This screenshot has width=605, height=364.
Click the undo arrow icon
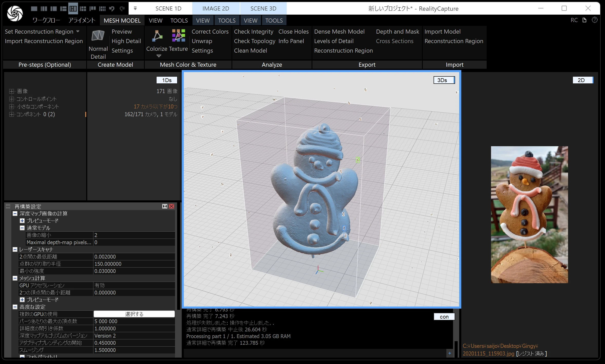coord(112,9)
